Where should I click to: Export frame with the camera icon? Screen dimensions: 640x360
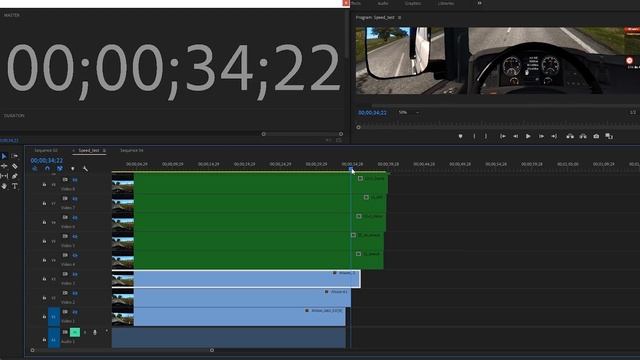pos(596,136)
